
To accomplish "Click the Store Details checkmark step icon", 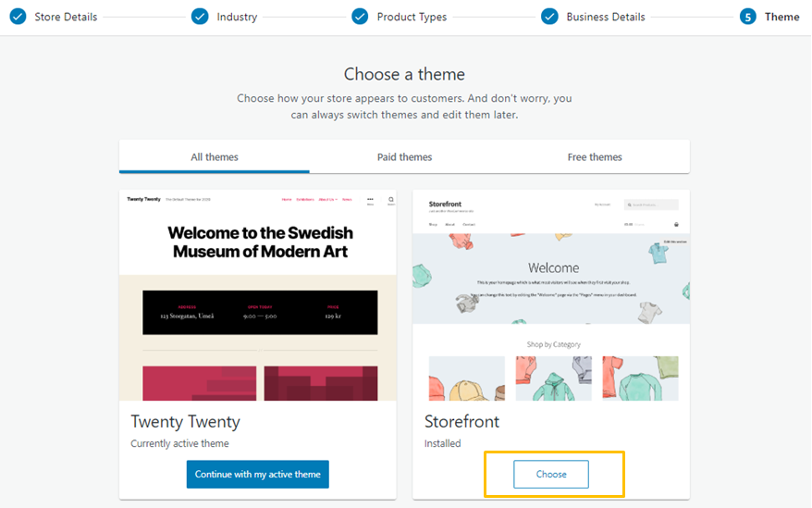I will (18, 17).
